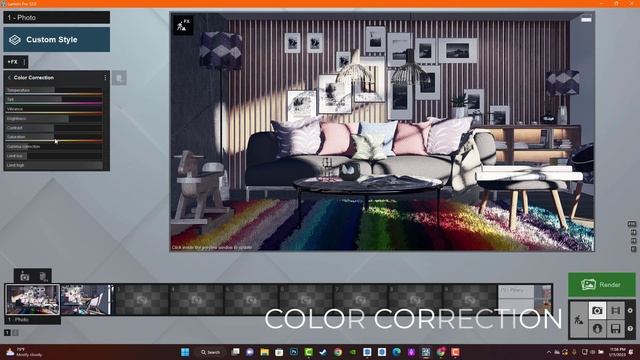640x360 pixels.
Task: Adjust the Vibrance slider
Action: (x=54, y=109)
